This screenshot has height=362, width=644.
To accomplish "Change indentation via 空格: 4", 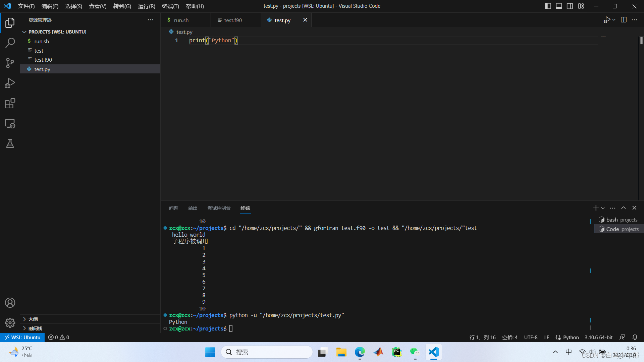I will pyautogui.click(x=510, y=337).
